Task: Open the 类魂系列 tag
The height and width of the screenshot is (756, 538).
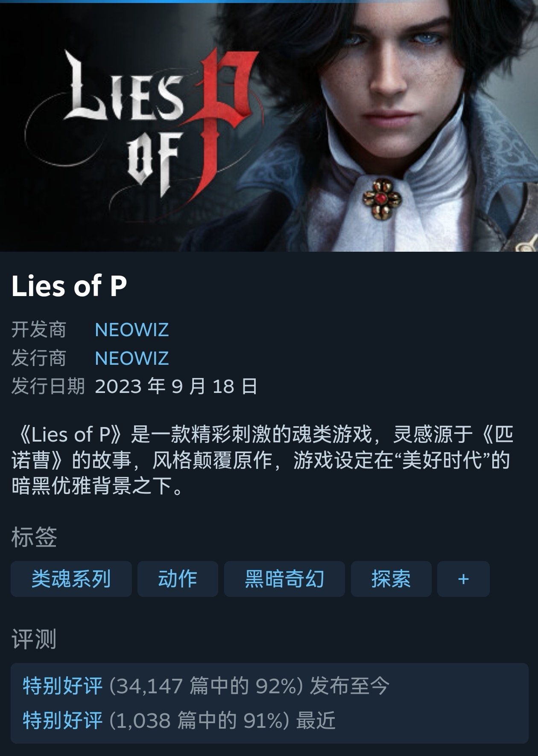Action: coord(71,579)
